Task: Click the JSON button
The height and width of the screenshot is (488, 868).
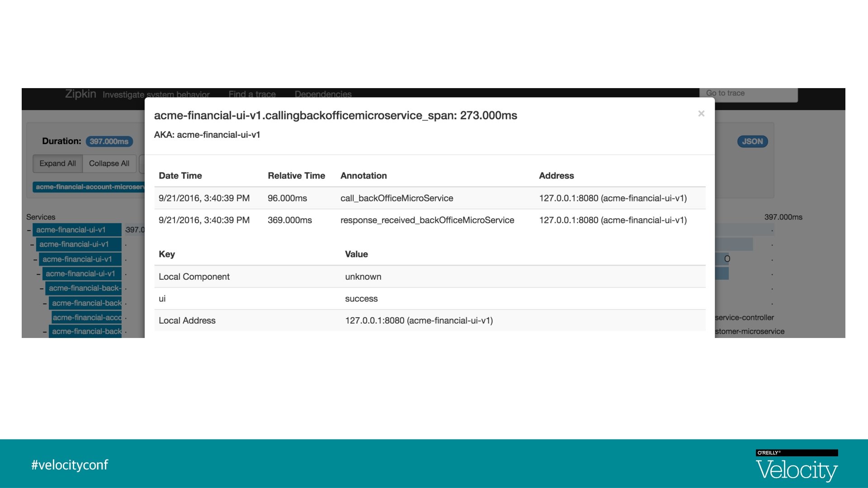Action: pyautogui.click(x=752, y=141)
